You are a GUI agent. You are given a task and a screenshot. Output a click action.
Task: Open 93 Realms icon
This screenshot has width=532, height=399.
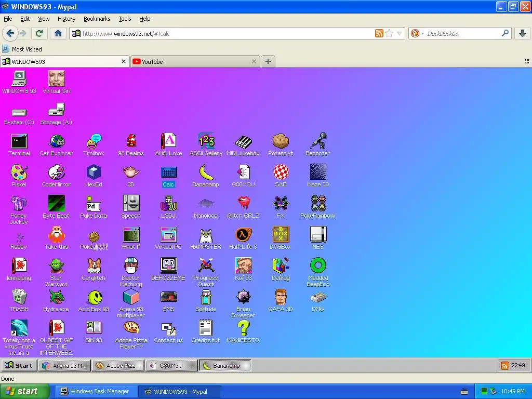point(131,145)
